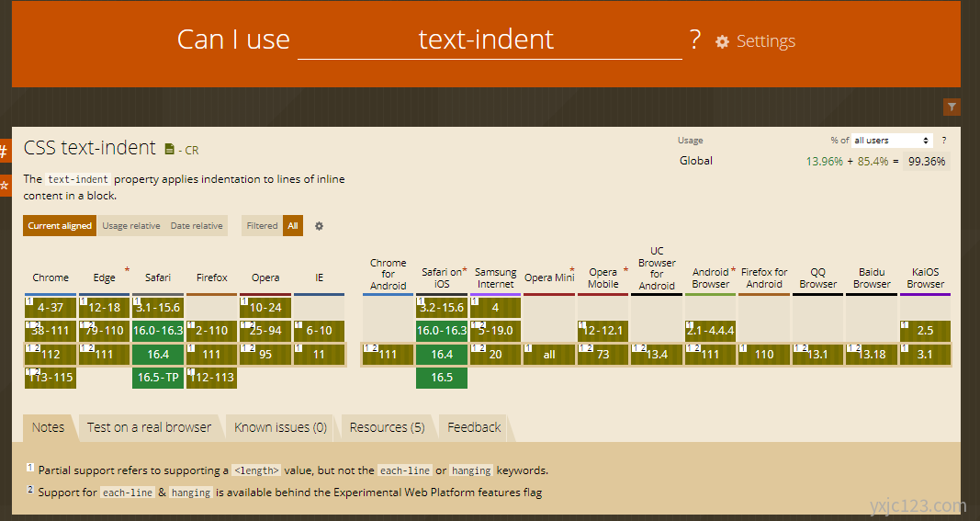
Task: Click the Opera Mini column header
Action: 549,277
